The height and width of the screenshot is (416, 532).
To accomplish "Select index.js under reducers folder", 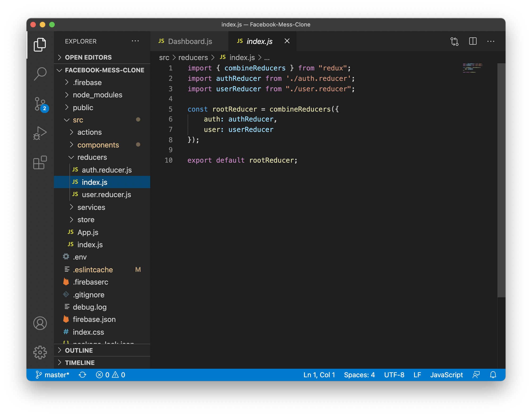I will tap(102, 182).
